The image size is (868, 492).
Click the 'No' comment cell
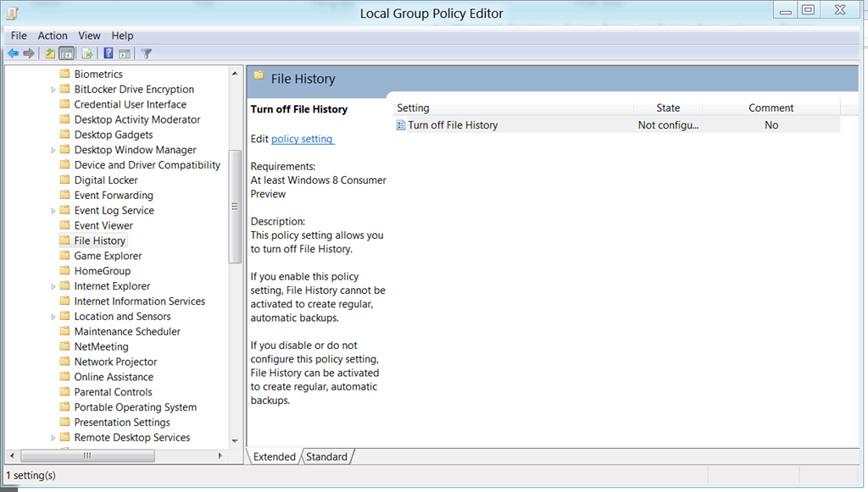[771, 125]
